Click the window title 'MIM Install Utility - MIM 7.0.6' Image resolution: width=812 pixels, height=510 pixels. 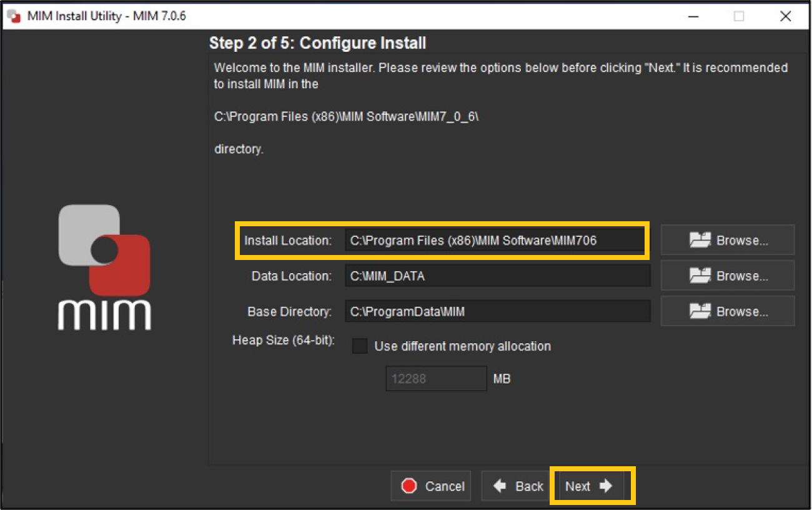coord(107,16)
